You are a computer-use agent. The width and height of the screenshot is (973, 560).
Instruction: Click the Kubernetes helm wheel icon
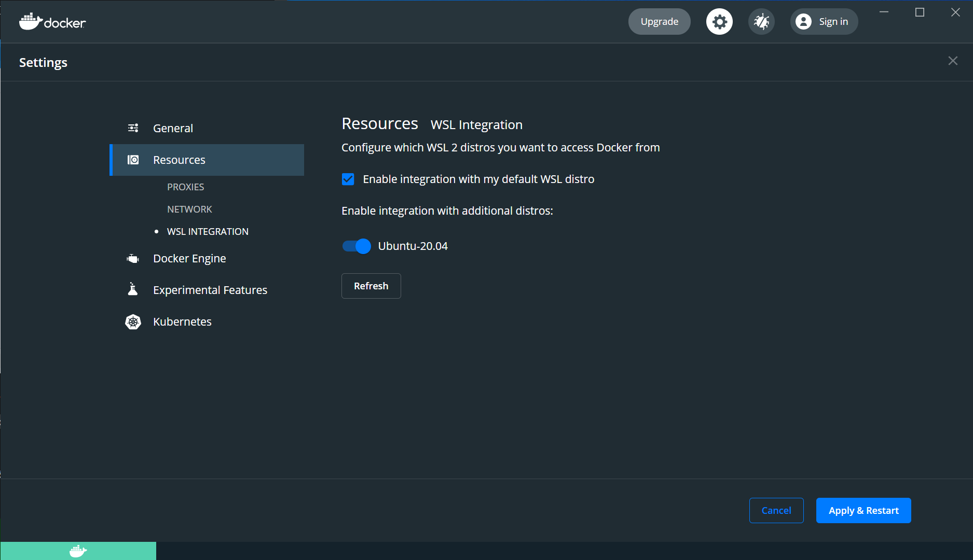click(133, 321)
